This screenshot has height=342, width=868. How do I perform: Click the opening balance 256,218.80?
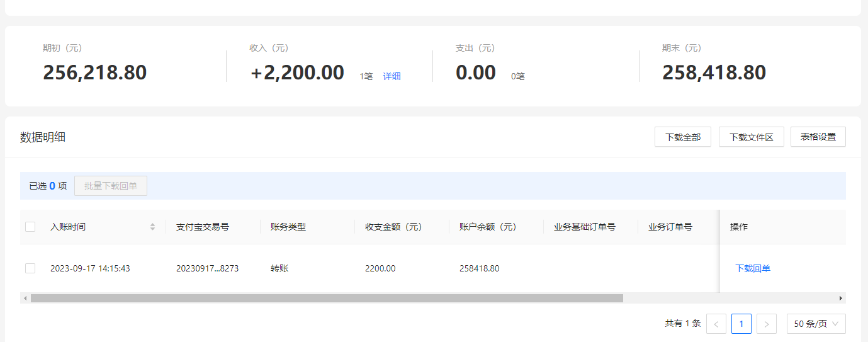click(x=95, y=72)
